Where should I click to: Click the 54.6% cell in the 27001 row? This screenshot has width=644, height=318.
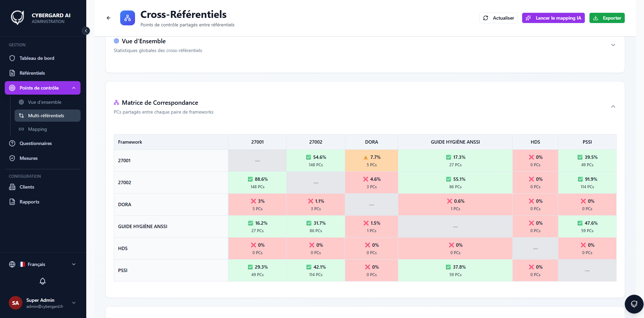pos(316,161)
